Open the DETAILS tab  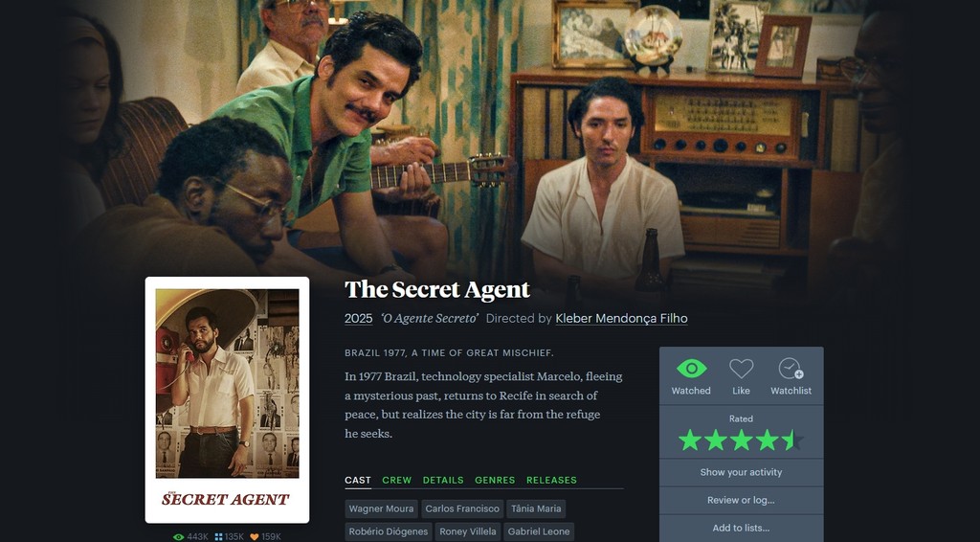pyautogui.click(x=443, y=480)
